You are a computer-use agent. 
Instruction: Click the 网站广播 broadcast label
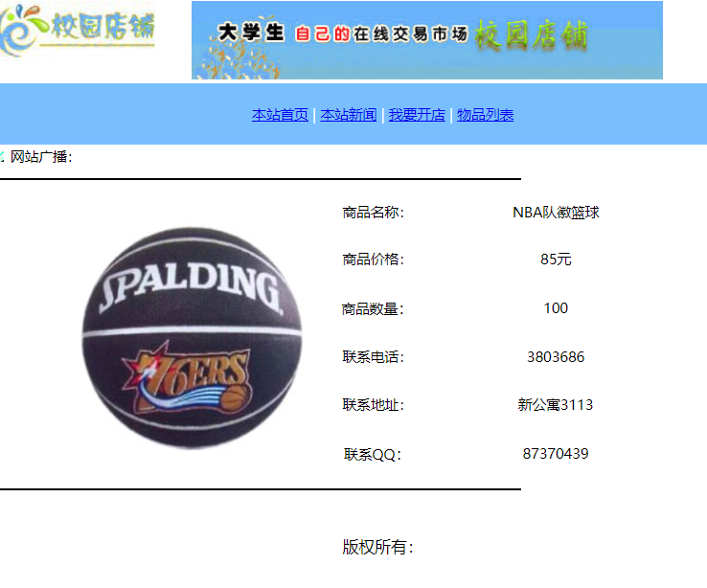[x=41, y=157]
